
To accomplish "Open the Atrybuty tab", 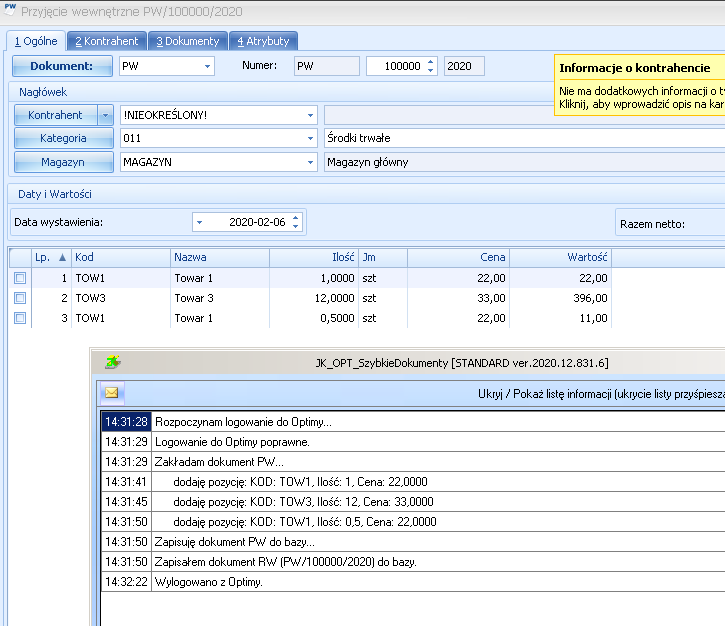I will tap(263, 41).
